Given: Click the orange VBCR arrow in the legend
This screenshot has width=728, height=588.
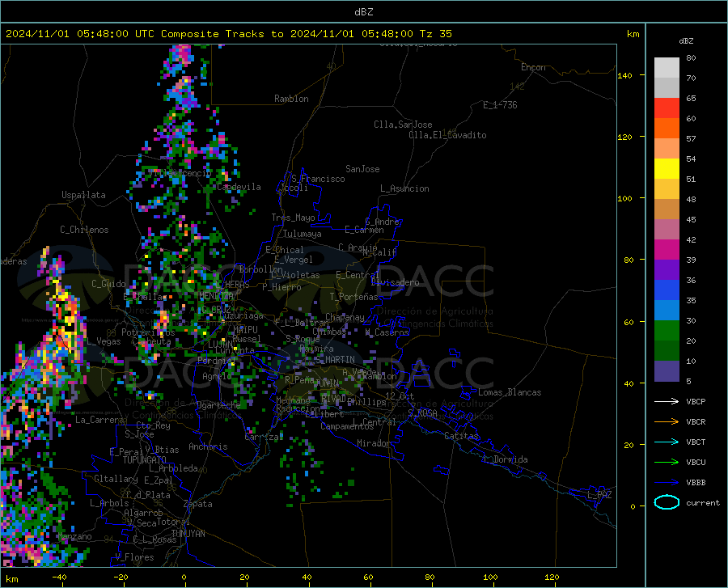Looking at the screenshot, I should 667,422.
